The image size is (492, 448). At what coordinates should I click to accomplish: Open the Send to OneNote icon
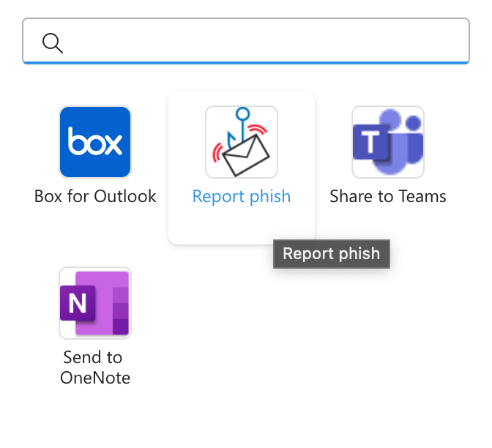pos(95,303)
